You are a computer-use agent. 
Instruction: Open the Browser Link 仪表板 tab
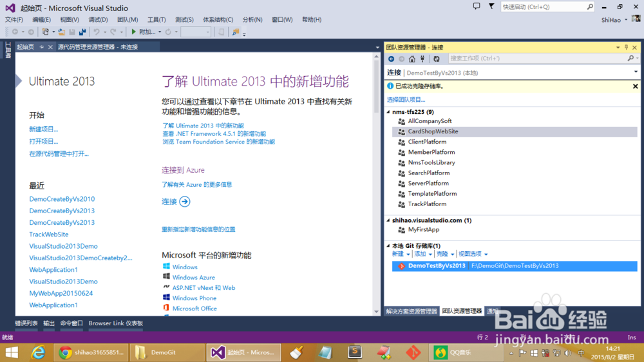pos(116,323)
